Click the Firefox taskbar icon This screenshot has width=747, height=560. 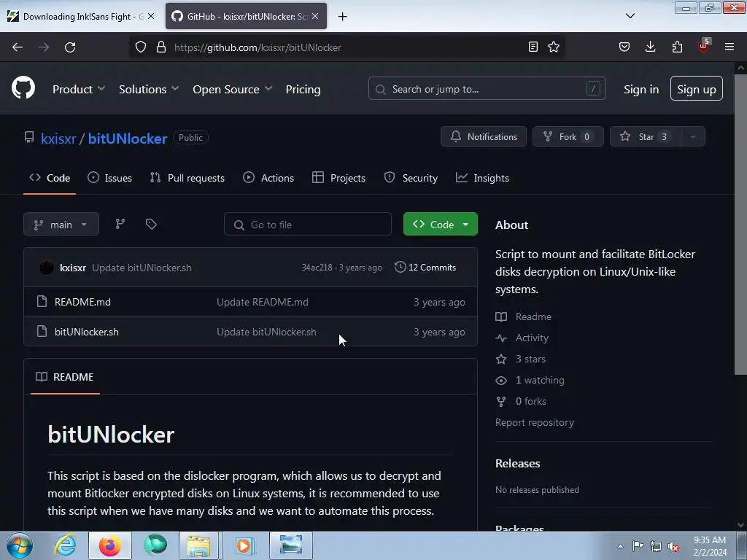point(110,545)
